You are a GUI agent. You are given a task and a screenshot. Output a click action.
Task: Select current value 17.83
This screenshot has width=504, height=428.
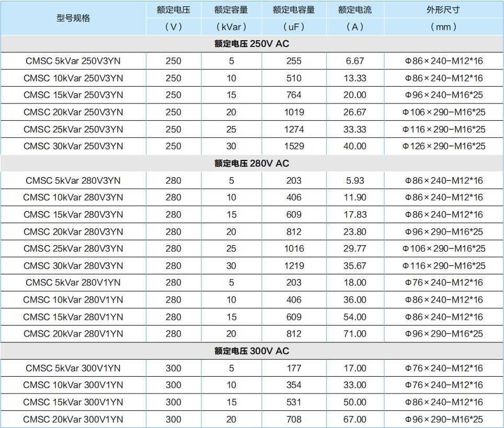click(355, 215)
